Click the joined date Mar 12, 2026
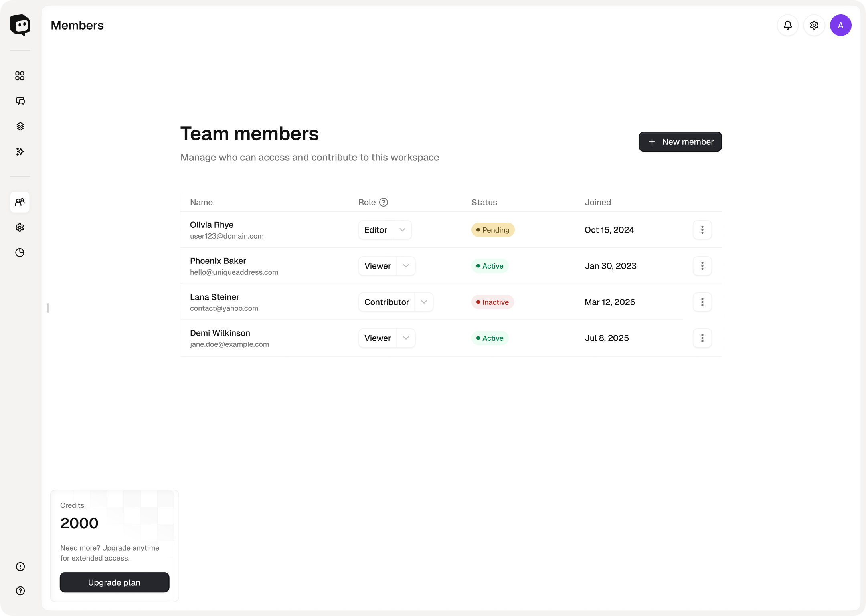866x616 pixels. pyautogui.click(x=610, y=302)
